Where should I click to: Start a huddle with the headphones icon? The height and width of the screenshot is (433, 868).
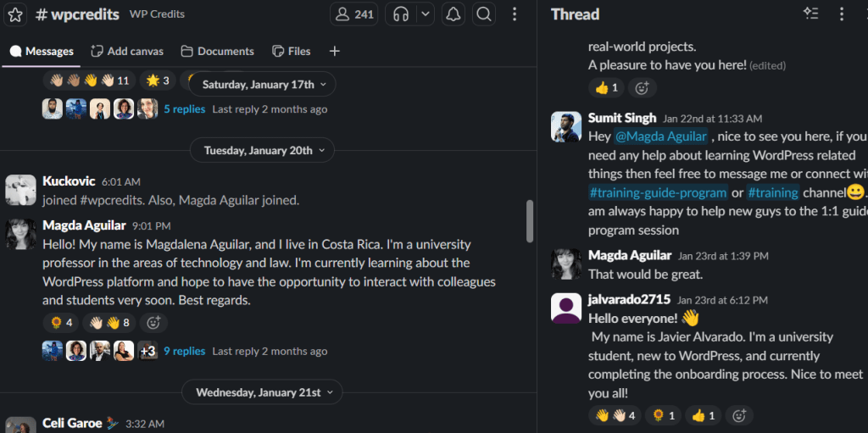tap(402, 14)
